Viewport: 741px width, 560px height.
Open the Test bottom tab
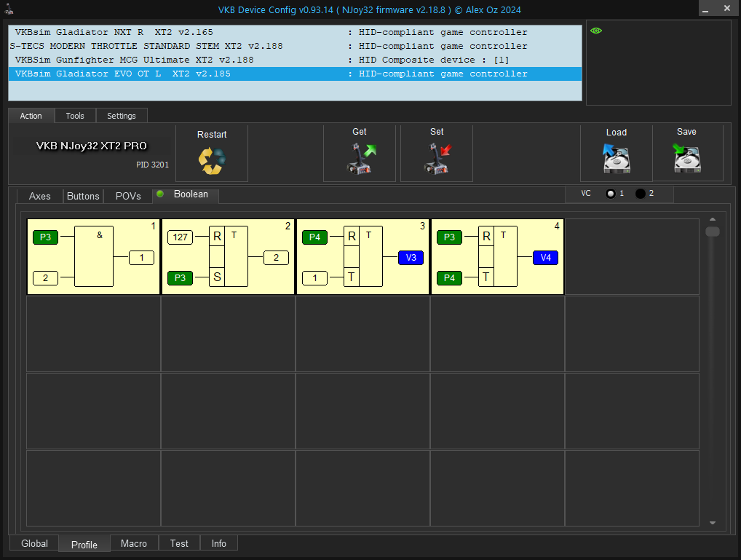click(x=179, y=543)
